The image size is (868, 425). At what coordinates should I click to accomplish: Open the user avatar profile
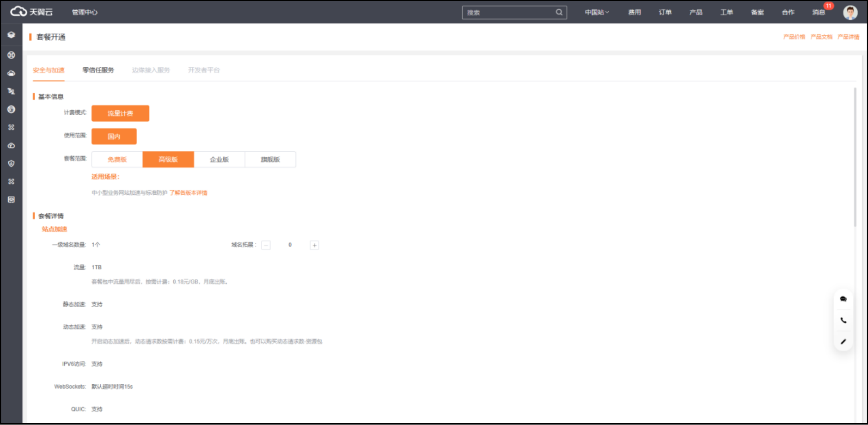click(x=850, y=13)
